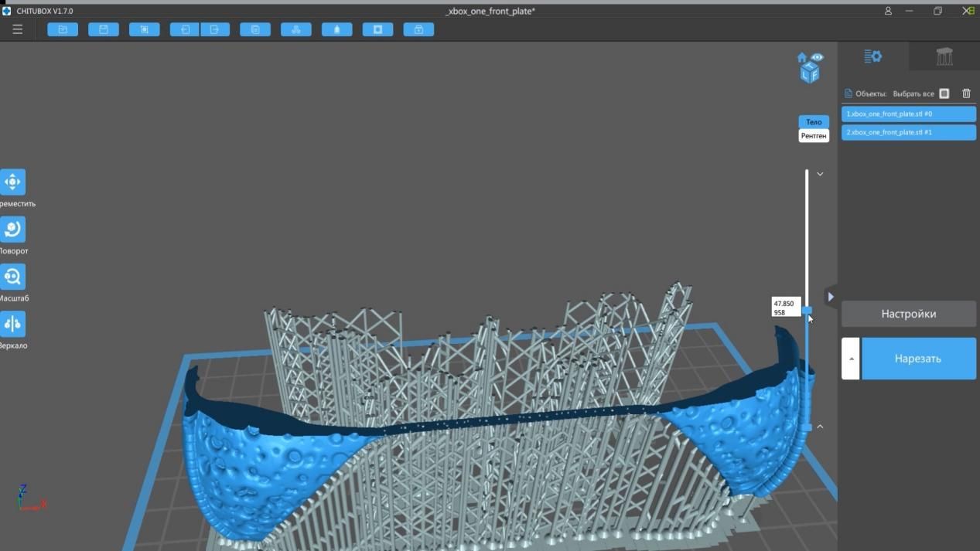Check the 'Выбрать все' select-all checkbox
The image size is (980, 551).
[944, 94]
